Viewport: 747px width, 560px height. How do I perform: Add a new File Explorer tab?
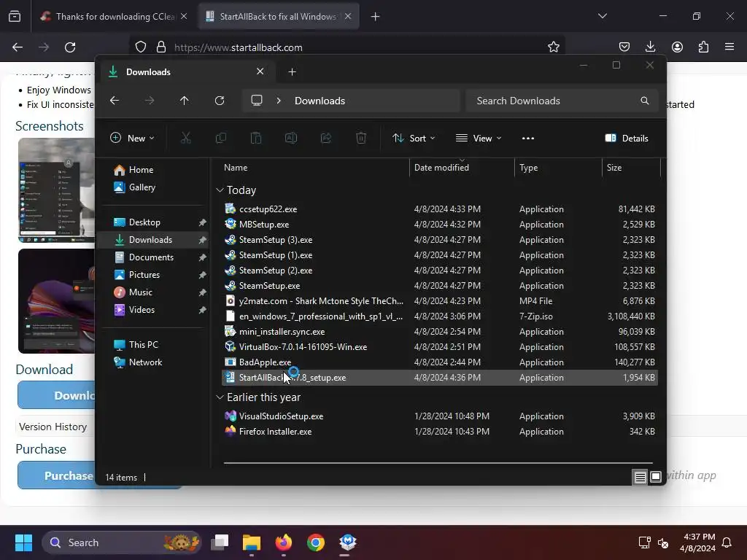coord(292,72)
